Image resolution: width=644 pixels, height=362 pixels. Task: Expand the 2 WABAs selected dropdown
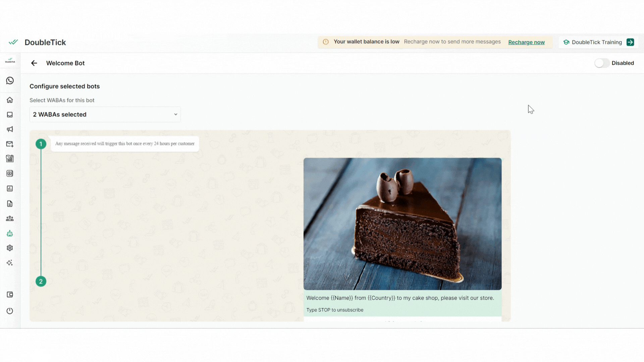pos(105,115)
